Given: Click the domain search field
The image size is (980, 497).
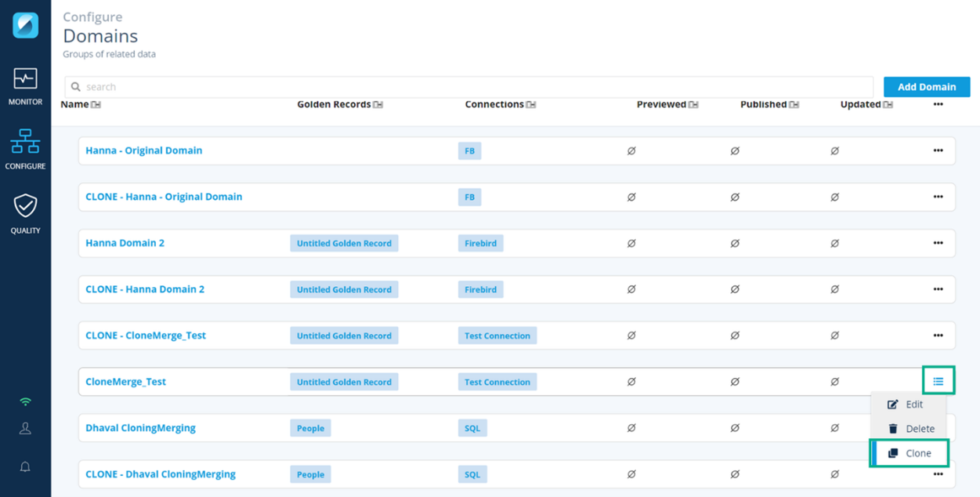Looking at the screenshot, I should tap(470, 87).
